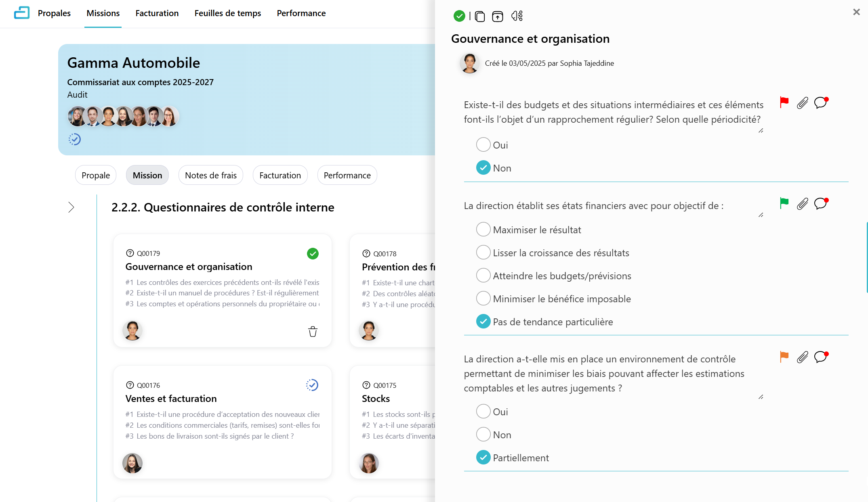The height and width of the screenshot is (502, 868).
Task: Open the Facturation top menu
Action: [x=157, y=13]
